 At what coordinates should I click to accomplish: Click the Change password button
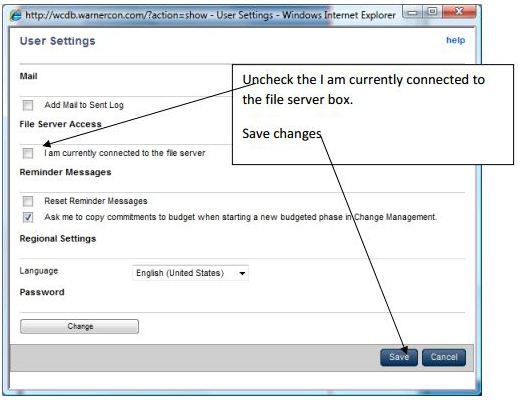(x=79, y=326)
